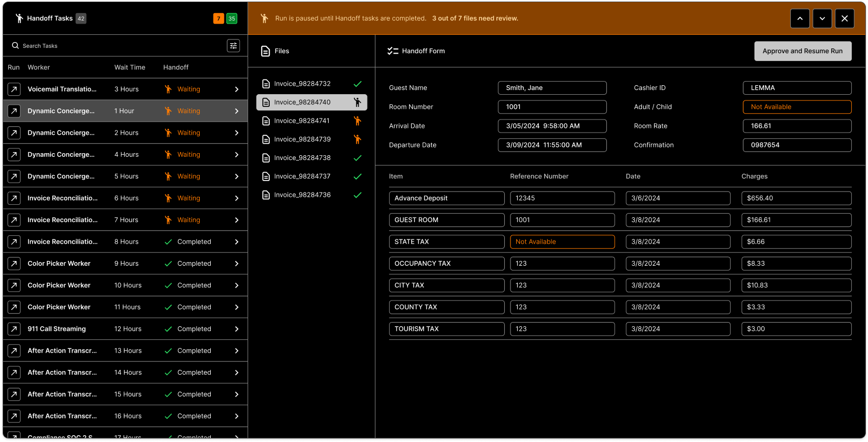Edit Arrival Date field
Screen dimensions: 868x442
[x=552, y=126]
